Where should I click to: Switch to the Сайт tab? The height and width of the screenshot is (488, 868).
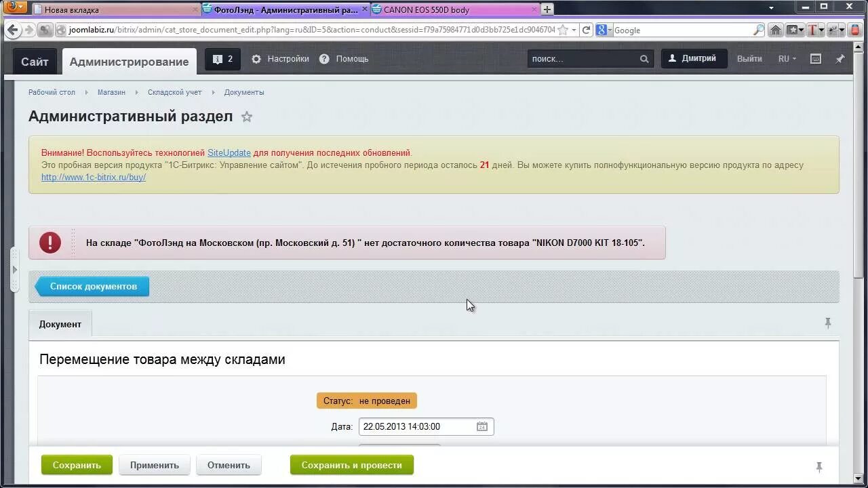coord(35,61)
